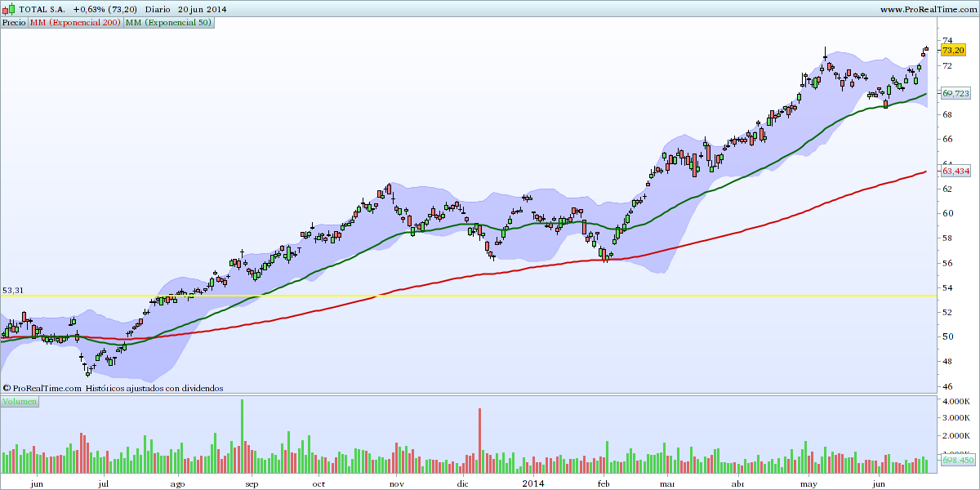Select the 69,723 EMA 50 value tag
The width and height of the screenshot is (980, 490).
pyautogui.click(x=955, y=95)
